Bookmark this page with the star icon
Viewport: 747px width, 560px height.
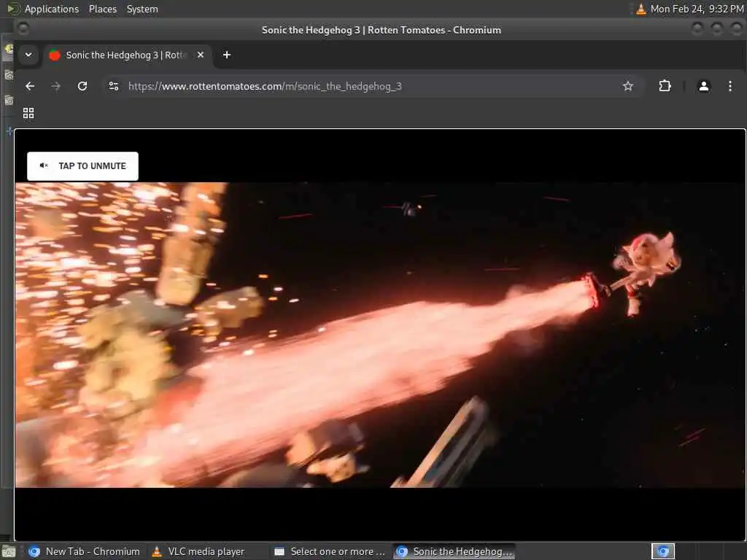628,86
